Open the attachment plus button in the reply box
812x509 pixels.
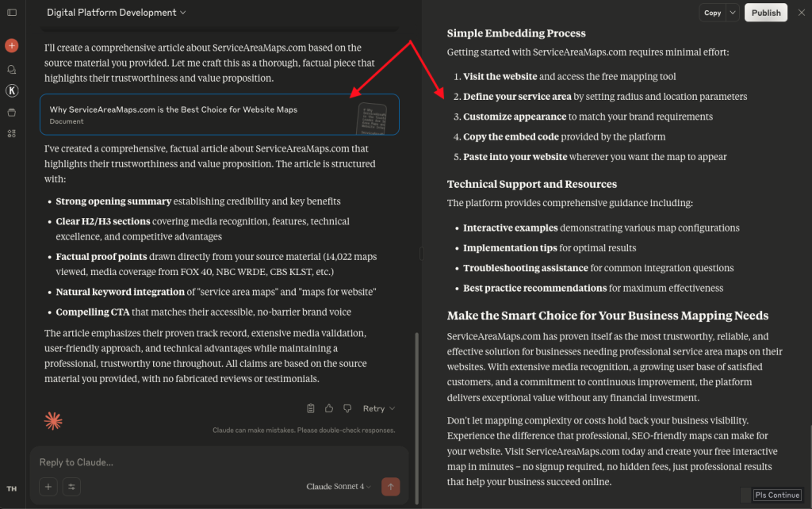(48, 487)
